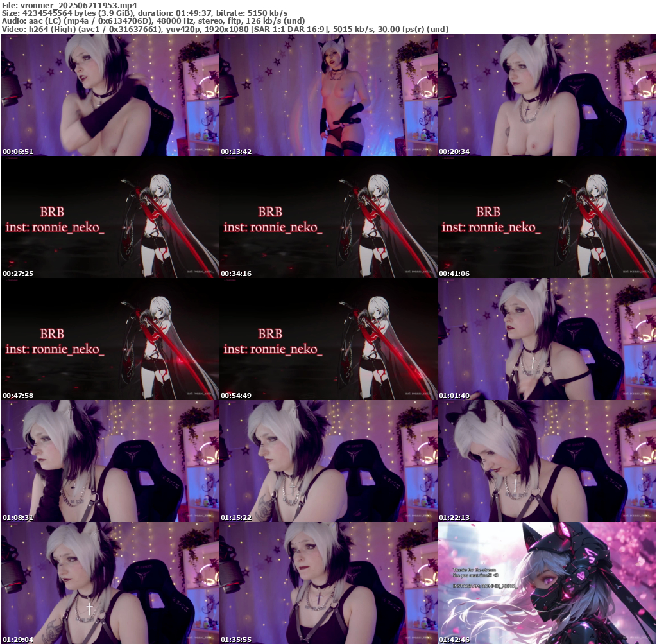Open the outro frame at 01:42:46

coord(547,583)
